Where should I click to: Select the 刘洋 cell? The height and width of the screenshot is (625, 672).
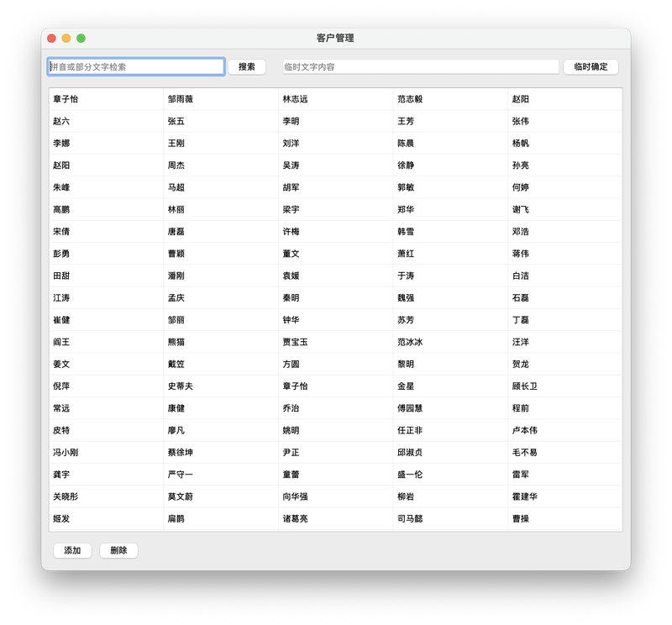336,143
